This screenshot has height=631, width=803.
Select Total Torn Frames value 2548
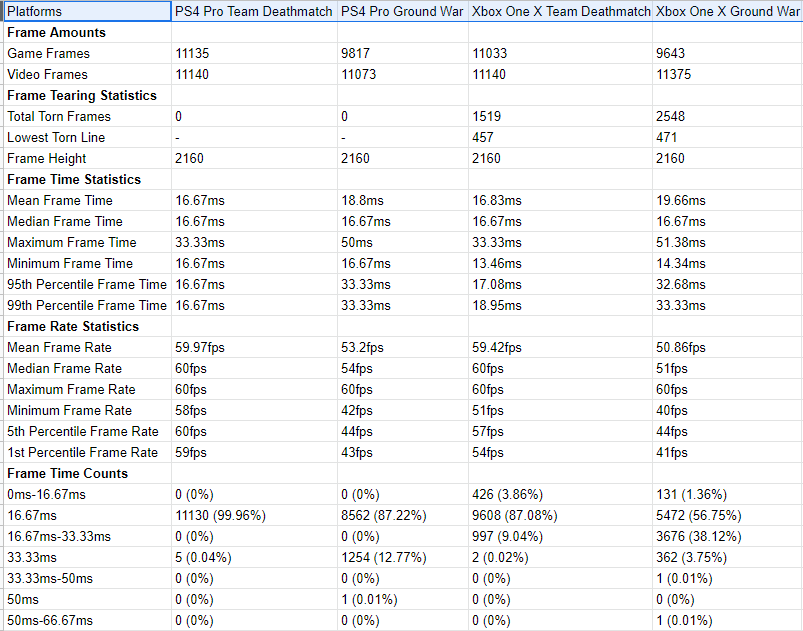point(670,116)
